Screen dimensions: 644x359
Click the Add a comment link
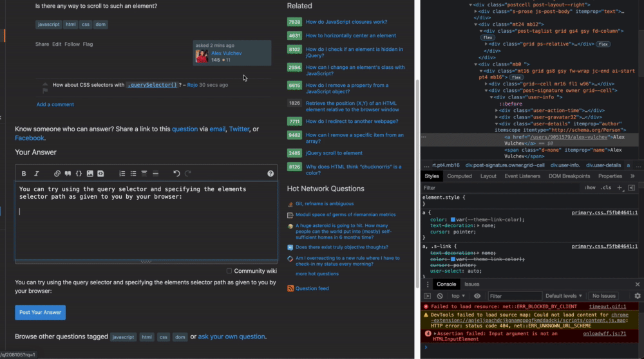tap(55, 105)
